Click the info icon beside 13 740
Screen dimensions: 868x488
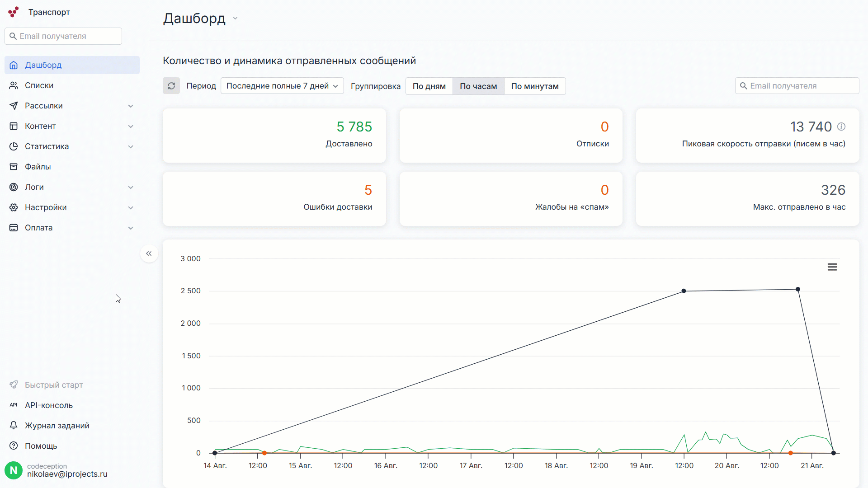click(x=841, y=127)
